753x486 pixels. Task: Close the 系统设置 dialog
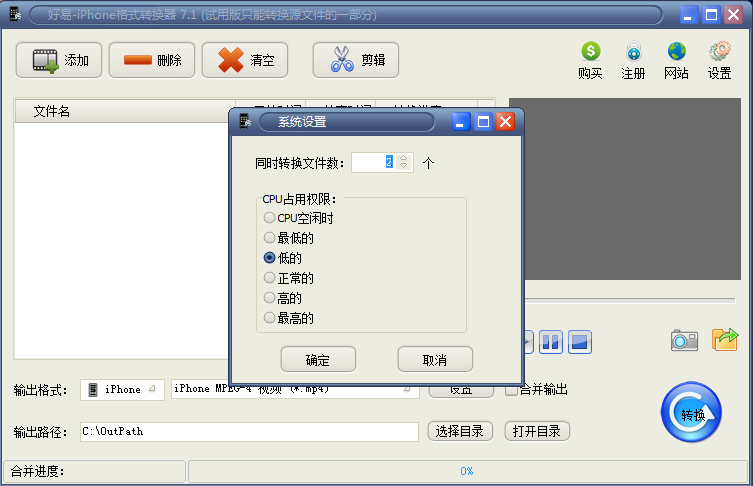[x=506, y=122]
